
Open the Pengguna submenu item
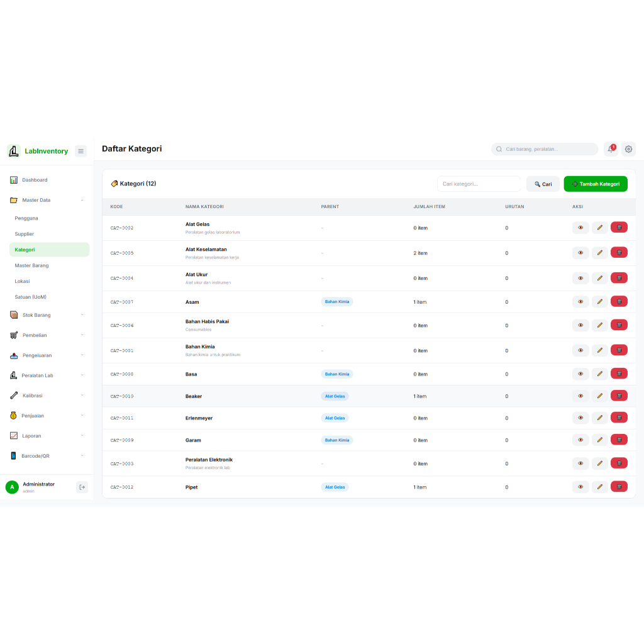(49, 218)
